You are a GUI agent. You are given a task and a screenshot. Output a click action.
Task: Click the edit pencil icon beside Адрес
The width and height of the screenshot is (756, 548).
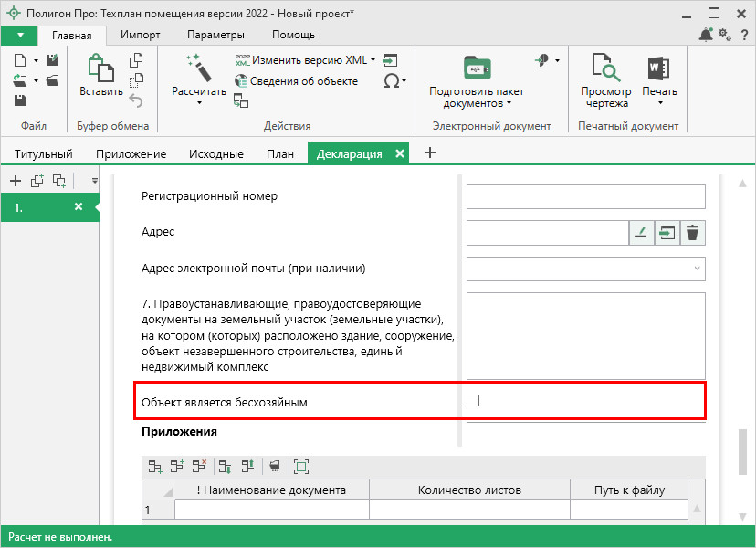point(641,233)
